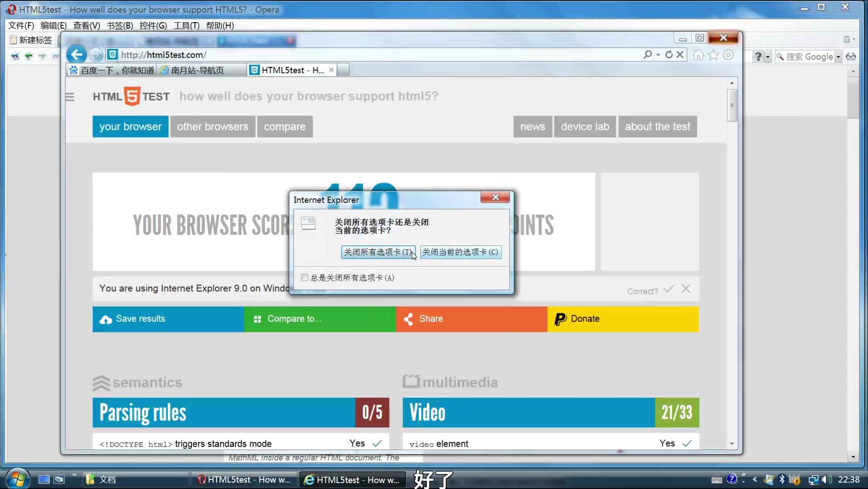The image size is (868, 489).
Task: Open the 'device lab' link
Action: (585, 127)
